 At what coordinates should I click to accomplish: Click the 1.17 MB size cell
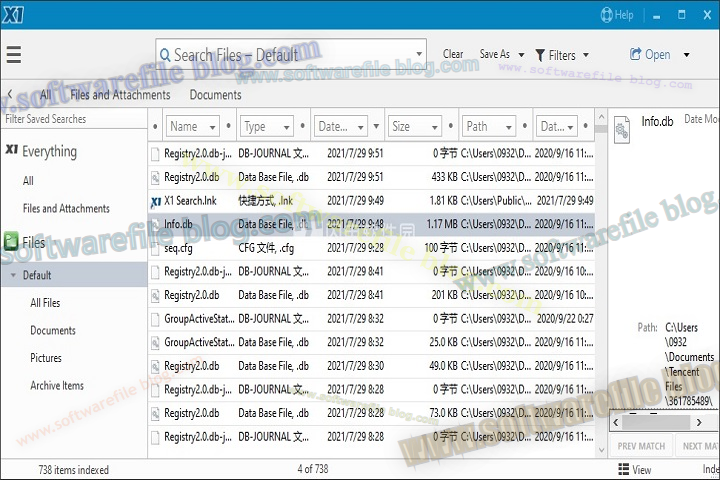442,224
